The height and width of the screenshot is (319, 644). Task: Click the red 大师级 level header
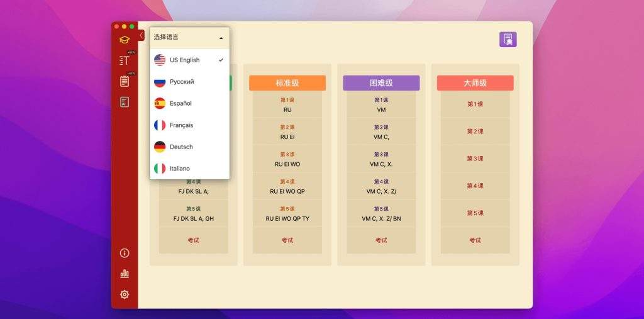point(475,83)
